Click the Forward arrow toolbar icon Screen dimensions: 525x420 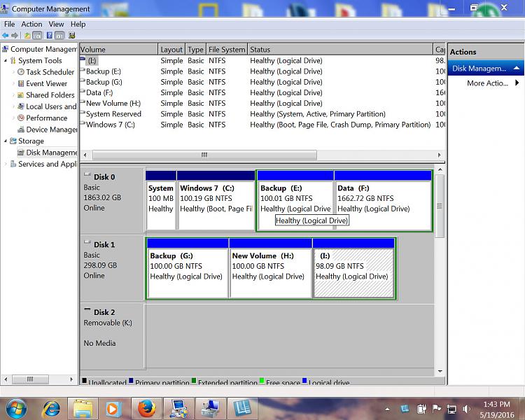pyautogui.click(x=15, y=35)
